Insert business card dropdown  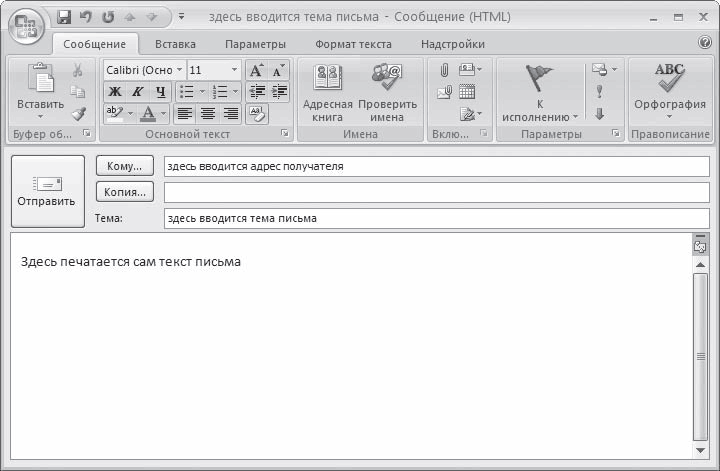(x=470, y=70)
